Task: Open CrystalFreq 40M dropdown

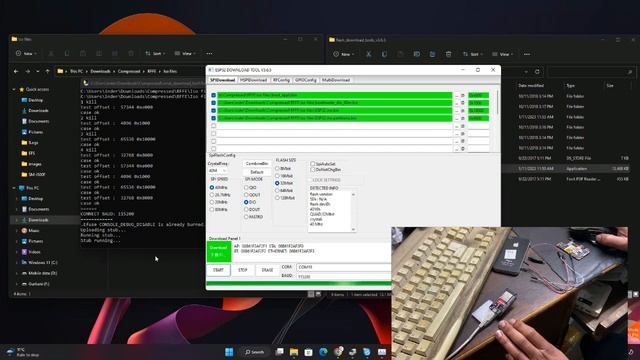Action: pos(218,171)
